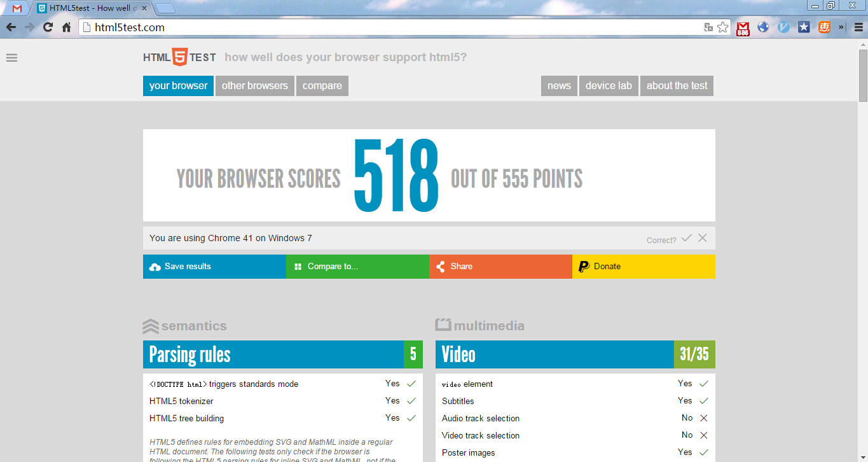Click the blue globe extension icon
868x462 pixels.
click(x=763, y=27)
